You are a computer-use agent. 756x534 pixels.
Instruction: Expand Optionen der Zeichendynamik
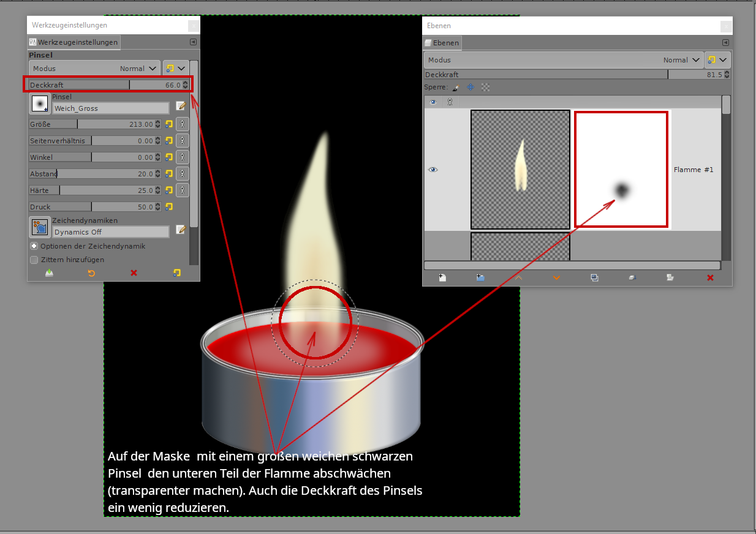click(34, 246)
